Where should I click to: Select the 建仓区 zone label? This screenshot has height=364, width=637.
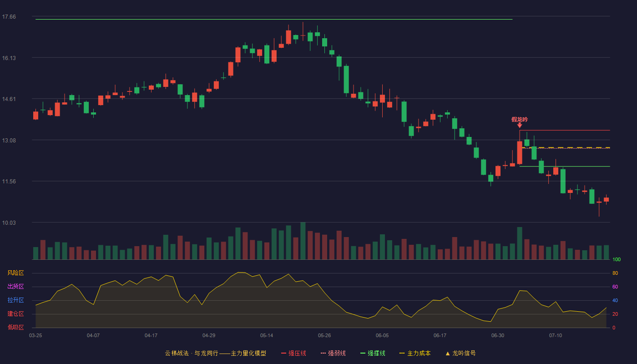click(15, 314)
